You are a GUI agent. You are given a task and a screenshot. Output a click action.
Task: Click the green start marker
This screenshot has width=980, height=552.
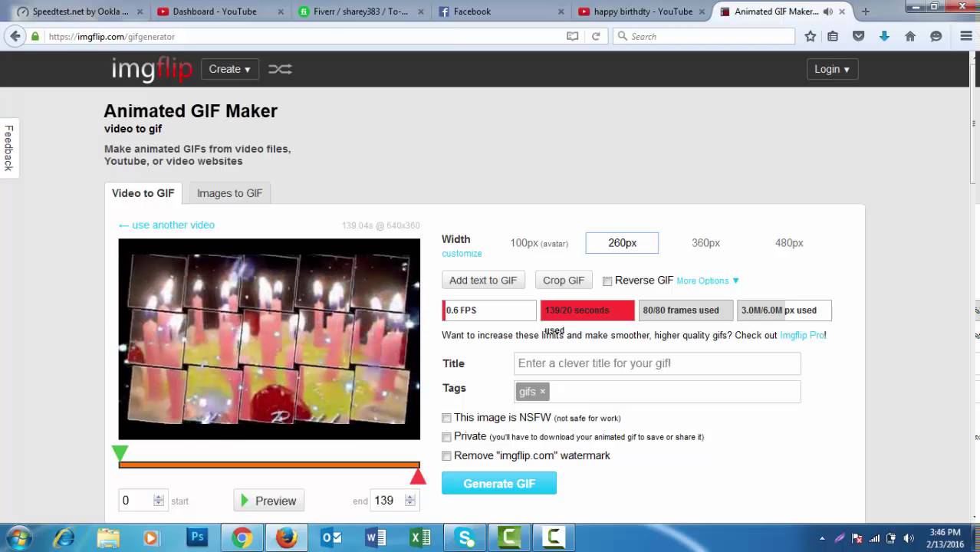coord(120,453)
